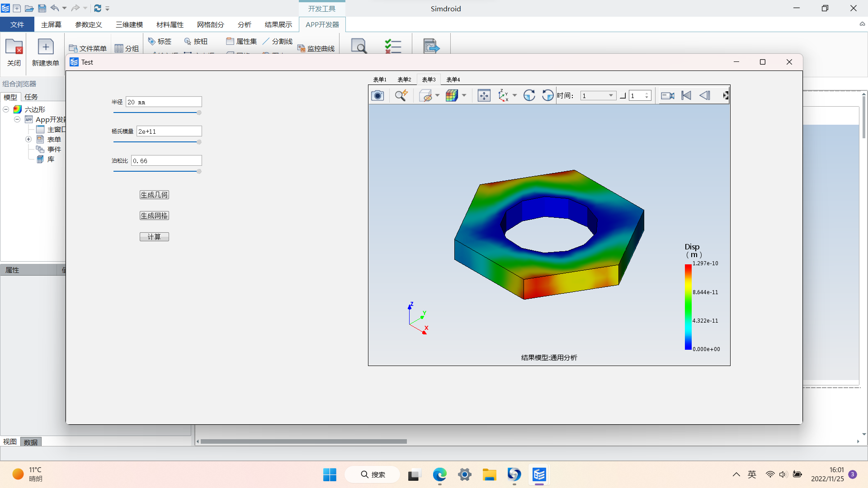Expand the 表单 tree node
868x488 pixels.
point(28,139)
